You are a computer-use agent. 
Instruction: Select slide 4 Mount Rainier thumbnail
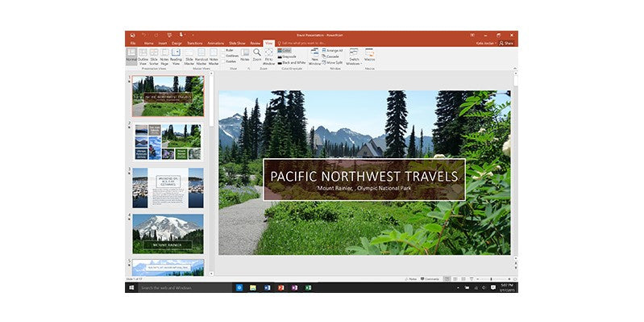[x=168, y=233]
